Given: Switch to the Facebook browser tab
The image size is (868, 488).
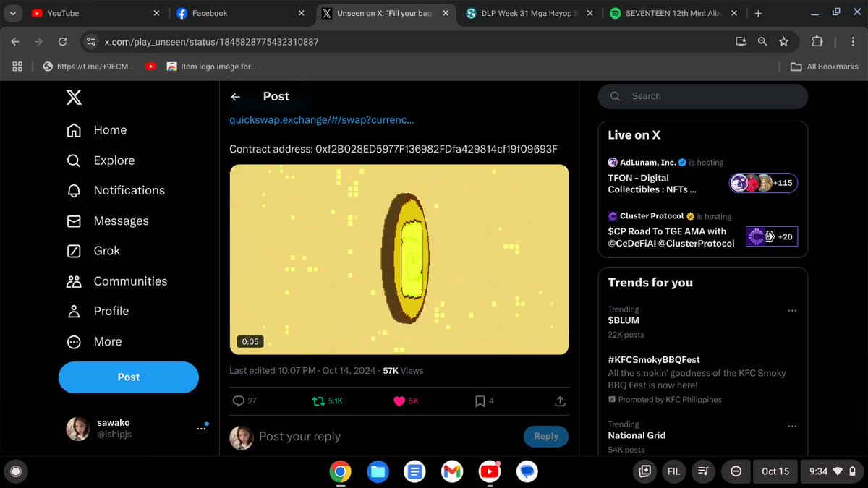Looking at the screenshot, I should 239,14.
